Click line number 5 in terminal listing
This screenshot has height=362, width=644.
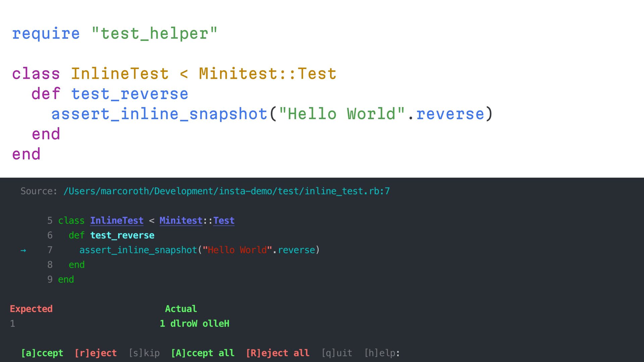[x=50, y=221]
